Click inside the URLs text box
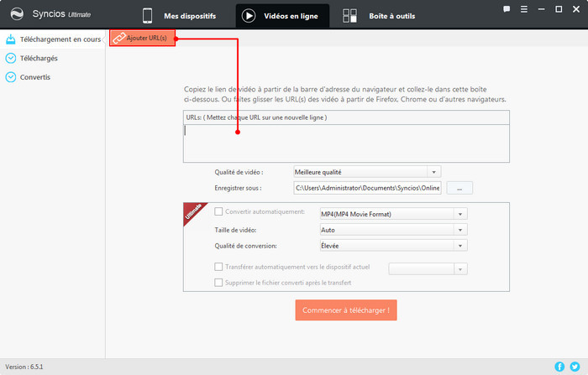The image size is (588, 375). [346, 143]
